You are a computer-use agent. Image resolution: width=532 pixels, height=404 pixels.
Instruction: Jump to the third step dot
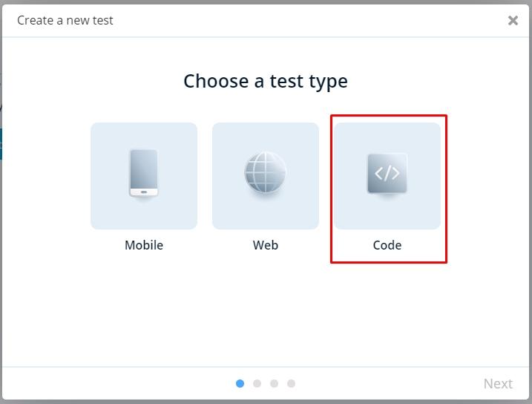(274, 384)
